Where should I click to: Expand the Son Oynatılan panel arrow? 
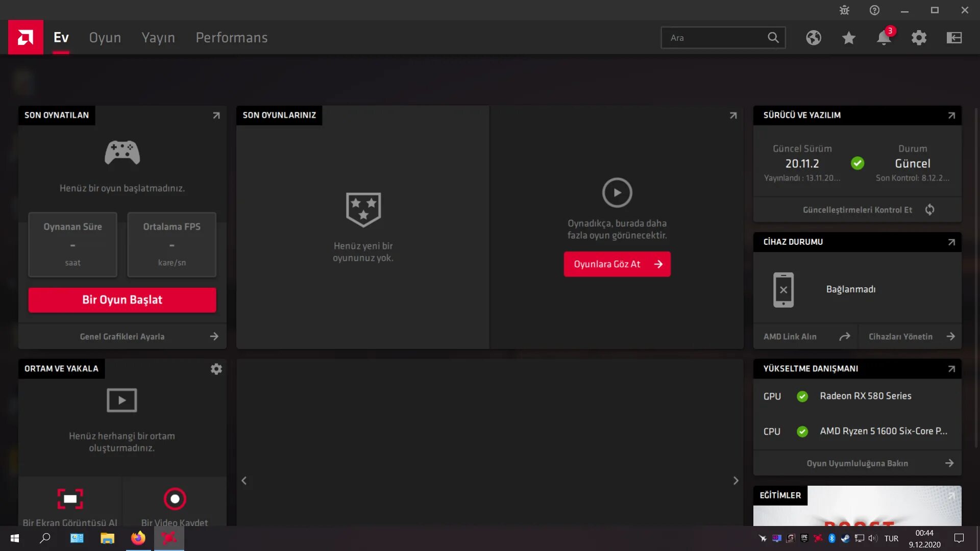pyautogui.click(x=216, y=115)
